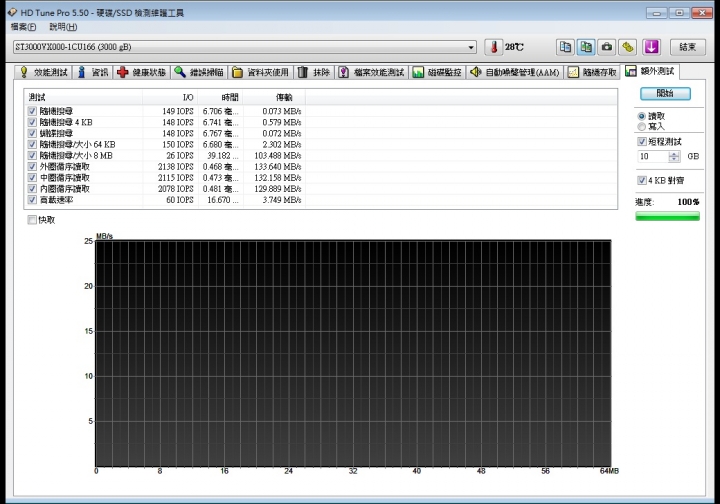Screen dimensions: 720x504
Task: Click the 測試 column header
Action: click(x=83, y=97)
